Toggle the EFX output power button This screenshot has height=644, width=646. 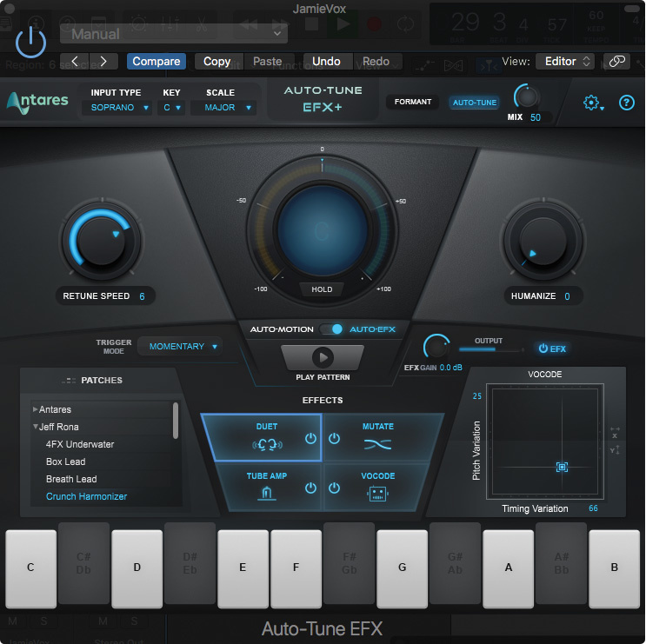pyautogui.click(x=552, y=349)
